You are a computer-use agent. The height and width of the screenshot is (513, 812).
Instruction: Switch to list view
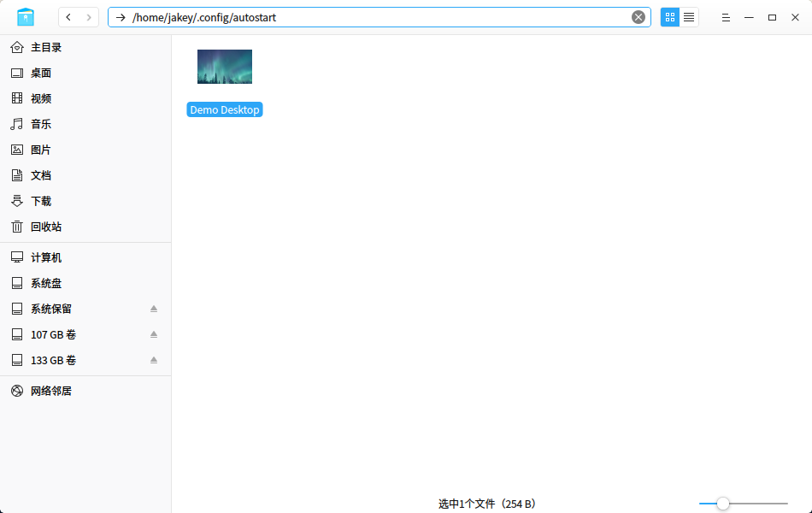point(689,17)
